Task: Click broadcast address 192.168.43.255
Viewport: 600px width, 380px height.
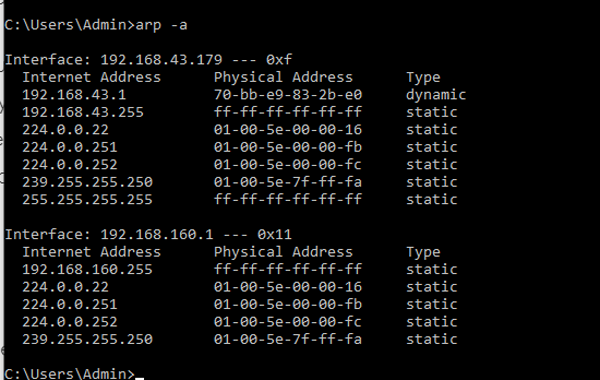Action: point(83,113)
